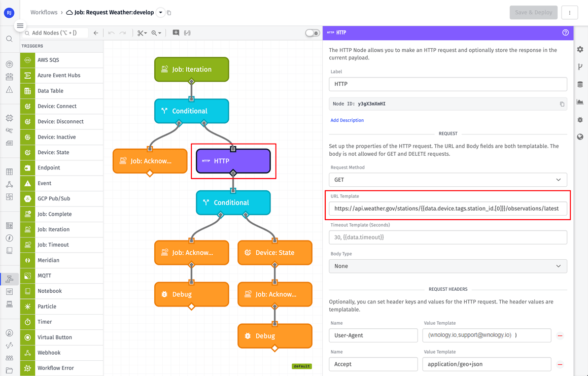
Task: Select GCP Pub/Sub trigger in palette
Action: click(x=61, y=198)
